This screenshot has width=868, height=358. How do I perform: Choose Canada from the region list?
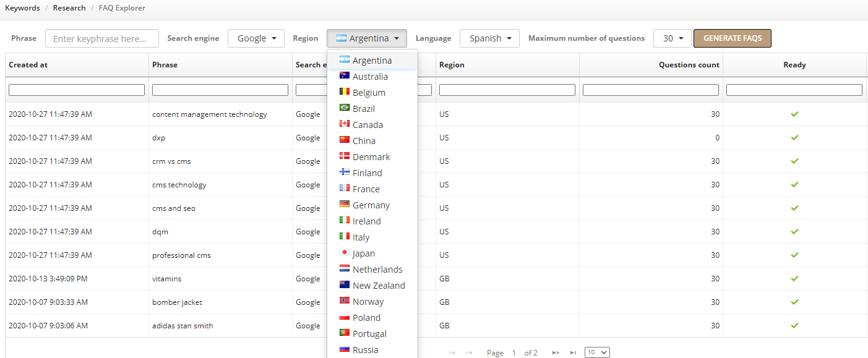[x=372, y=125]
